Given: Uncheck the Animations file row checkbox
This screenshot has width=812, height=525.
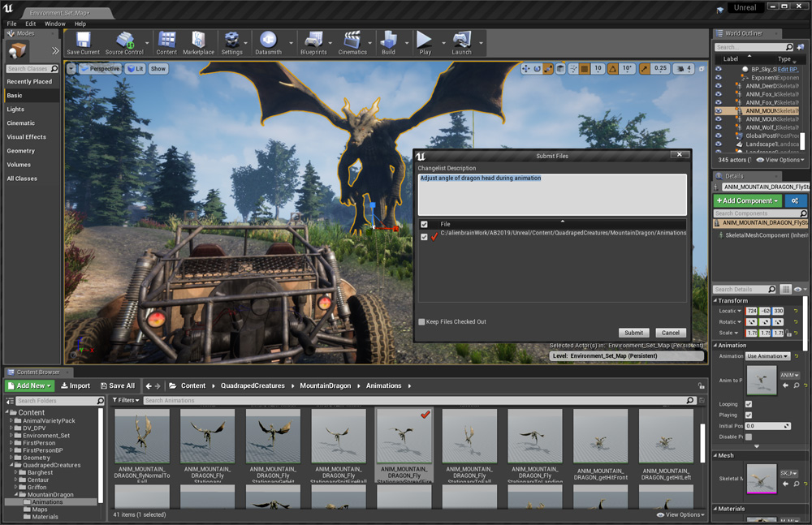Looking at the screenshot, I should (424, 237).
